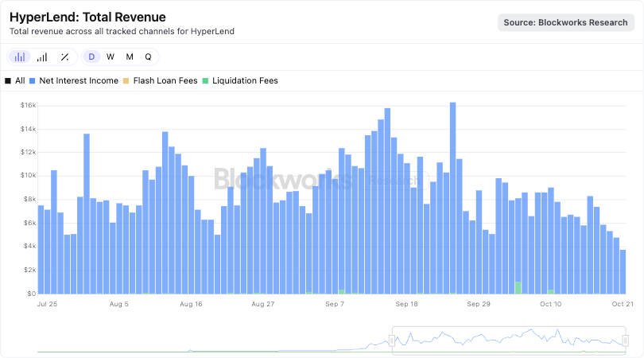
Task: Click the right range slider handle
Action: (x=625, y=340)
